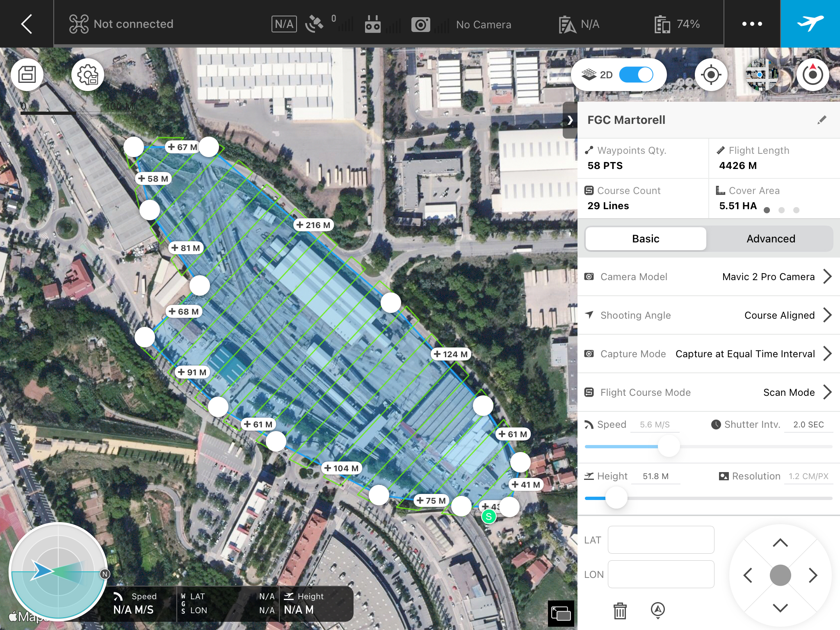This screenshot has height=630, width=840.
Task: Click the LAT input field
Action: click(661, 540)
